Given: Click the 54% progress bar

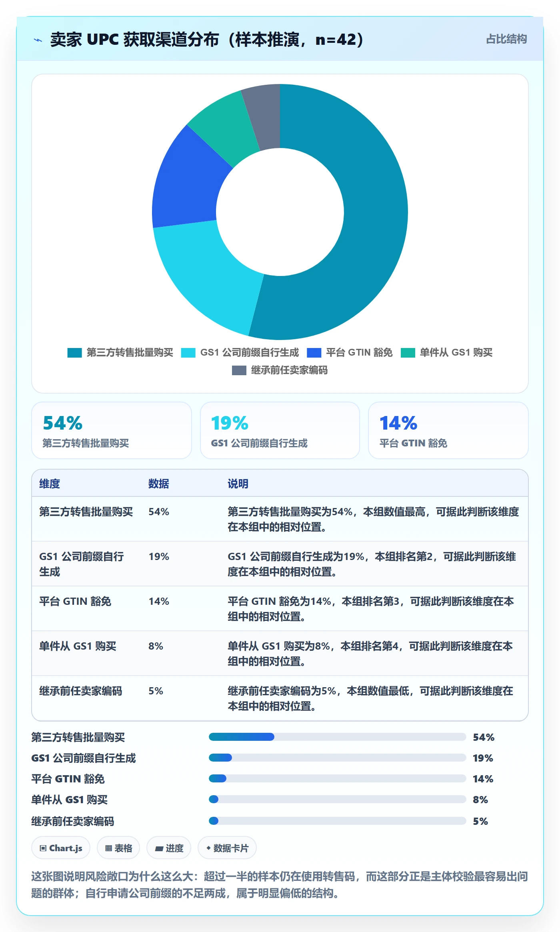Looking at the screenshot, I should click(x=338, y=737).
